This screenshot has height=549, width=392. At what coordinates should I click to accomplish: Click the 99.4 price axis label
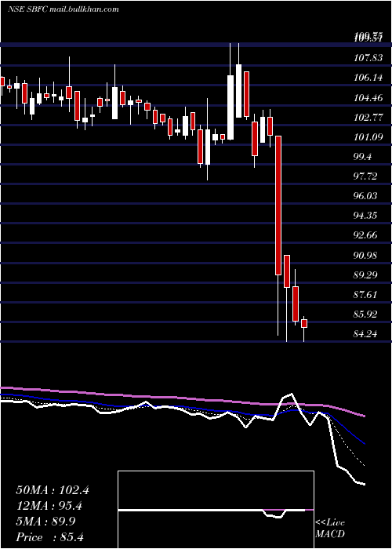coord(363,157)
